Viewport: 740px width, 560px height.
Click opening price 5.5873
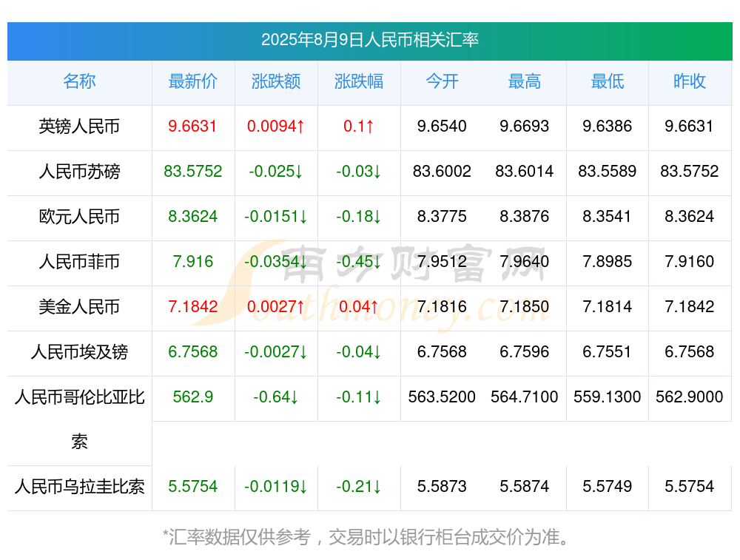(442, 487)
